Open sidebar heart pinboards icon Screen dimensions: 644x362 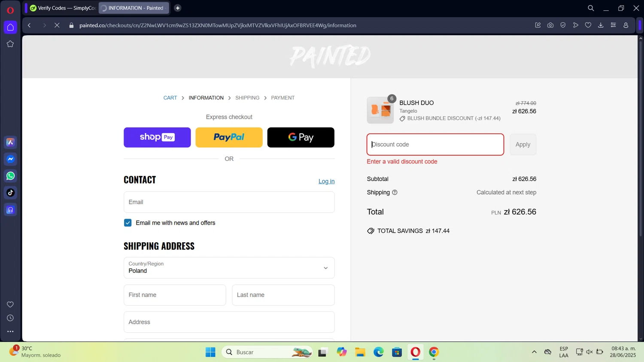(x=10, y=305)
